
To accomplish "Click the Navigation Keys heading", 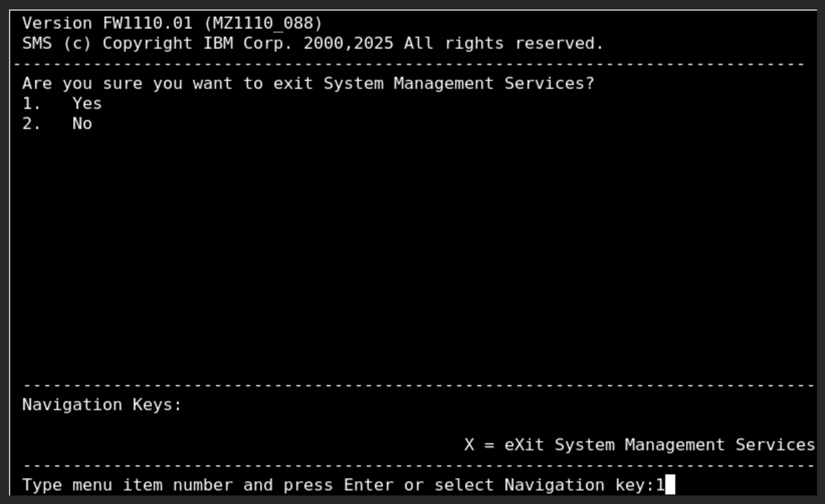I will pyautogui.click(x=102, y=405).
